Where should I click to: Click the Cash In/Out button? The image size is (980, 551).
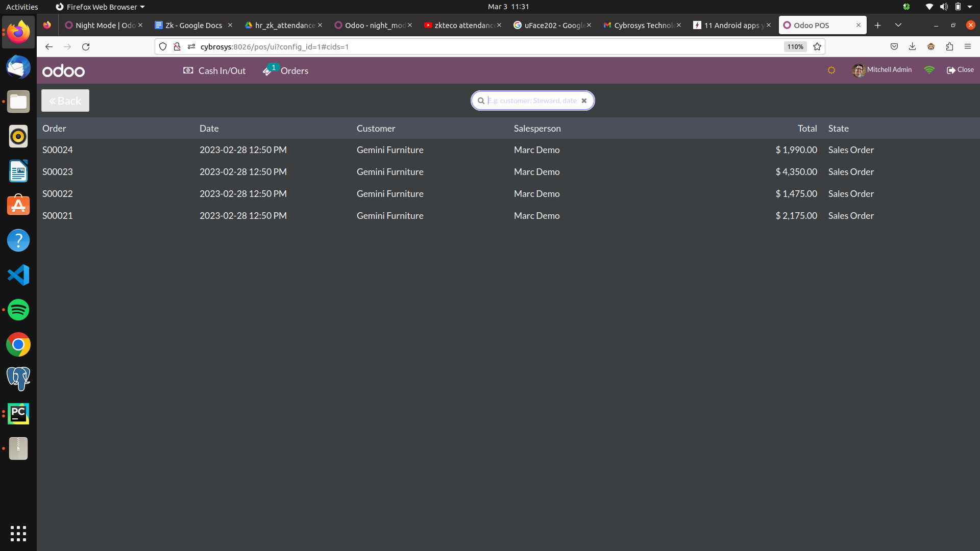point(214,71)
